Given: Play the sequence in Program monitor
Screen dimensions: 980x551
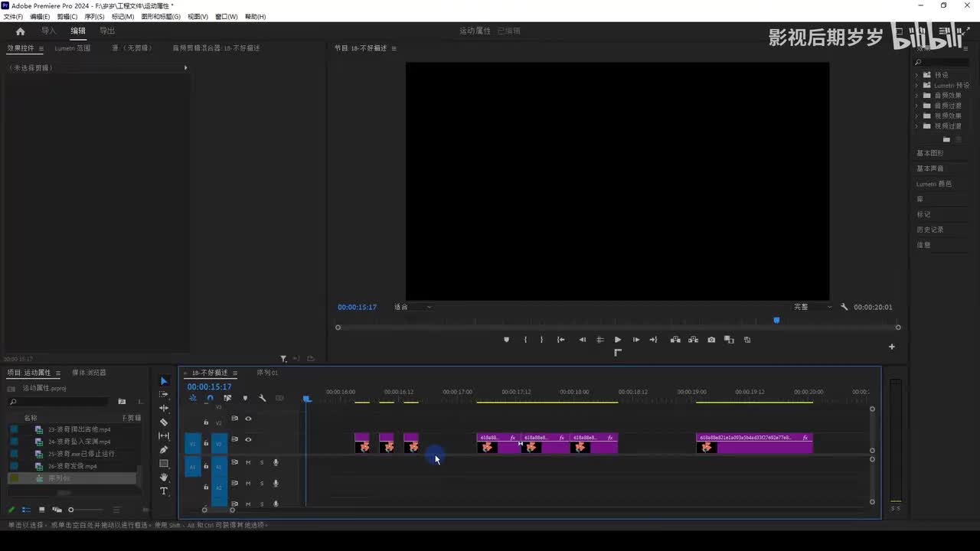Looking at the screenshot, I should pos(618,340).
